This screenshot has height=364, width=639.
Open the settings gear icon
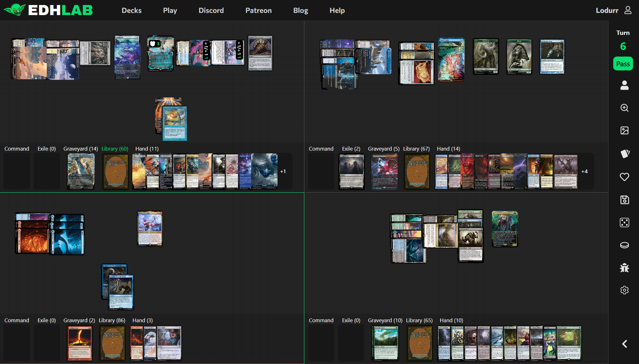tap(624, 290)
